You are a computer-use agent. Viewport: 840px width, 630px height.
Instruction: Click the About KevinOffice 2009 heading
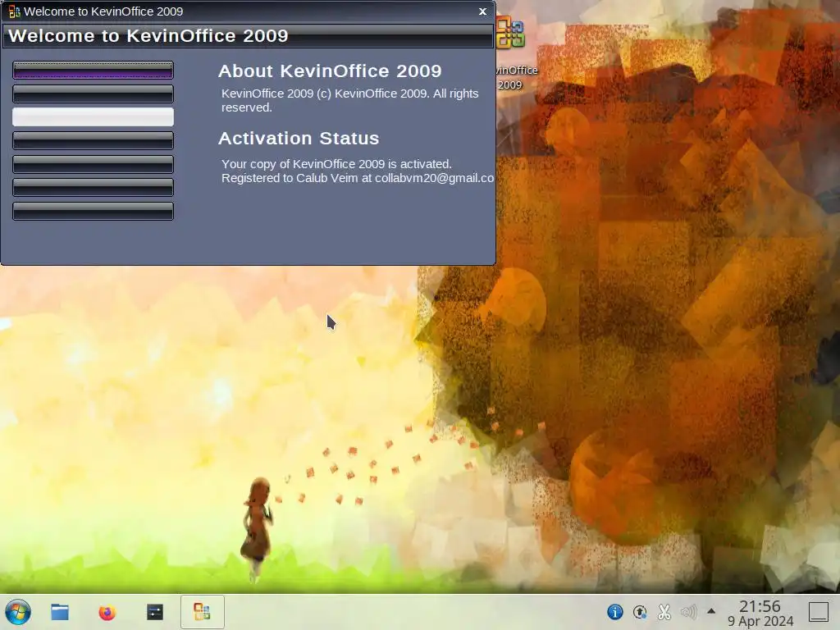(330, 71)
